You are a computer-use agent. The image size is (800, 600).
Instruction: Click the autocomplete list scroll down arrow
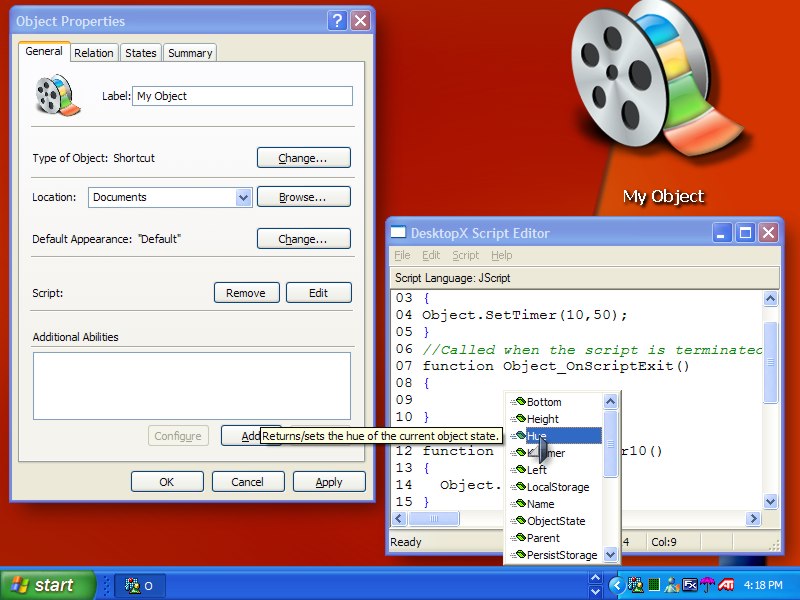coord(610,555)
